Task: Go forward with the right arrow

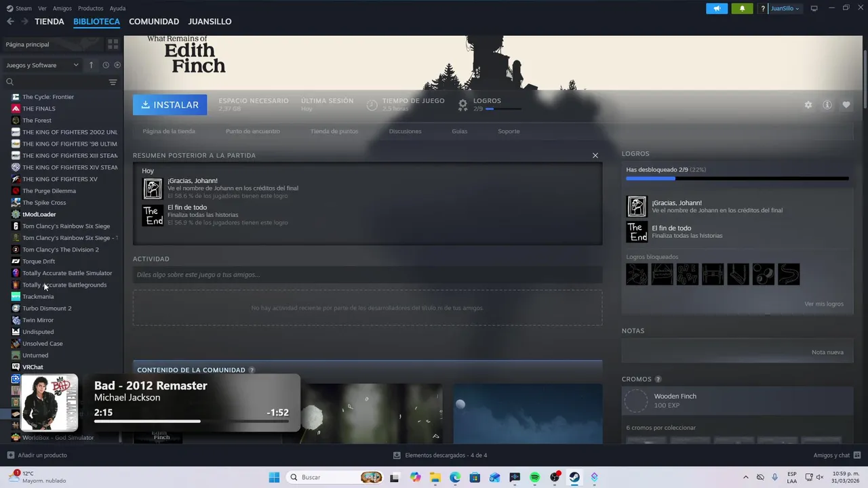Action: tap(24, 22)
